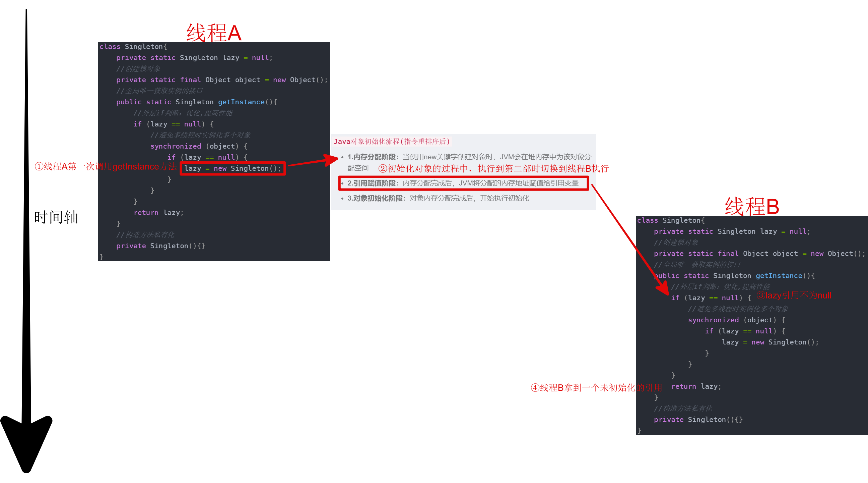Screen dimensions: 868x483
Task: Click return lazy; in thread B's code
Action: coord(696,386)
